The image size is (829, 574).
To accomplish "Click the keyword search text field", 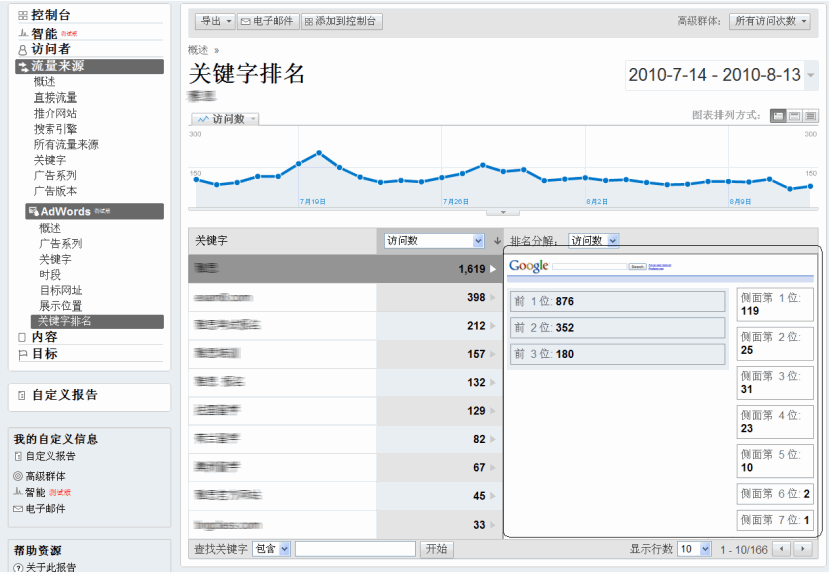I will (355, 549).
